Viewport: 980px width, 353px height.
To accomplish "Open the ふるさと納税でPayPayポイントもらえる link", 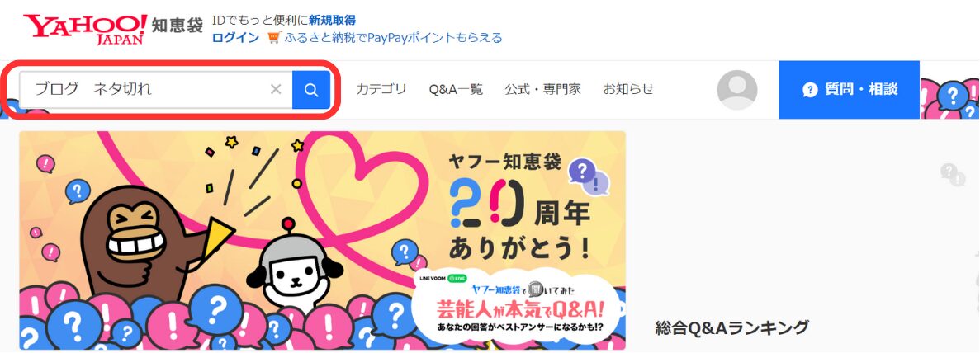I will pos(393,37).
